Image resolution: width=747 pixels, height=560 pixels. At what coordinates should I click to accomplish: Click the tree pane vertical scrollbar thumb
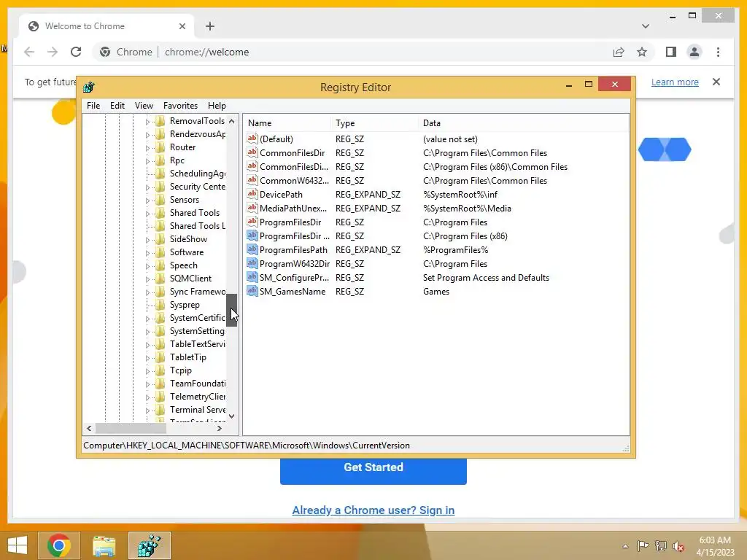coord(231,310)
